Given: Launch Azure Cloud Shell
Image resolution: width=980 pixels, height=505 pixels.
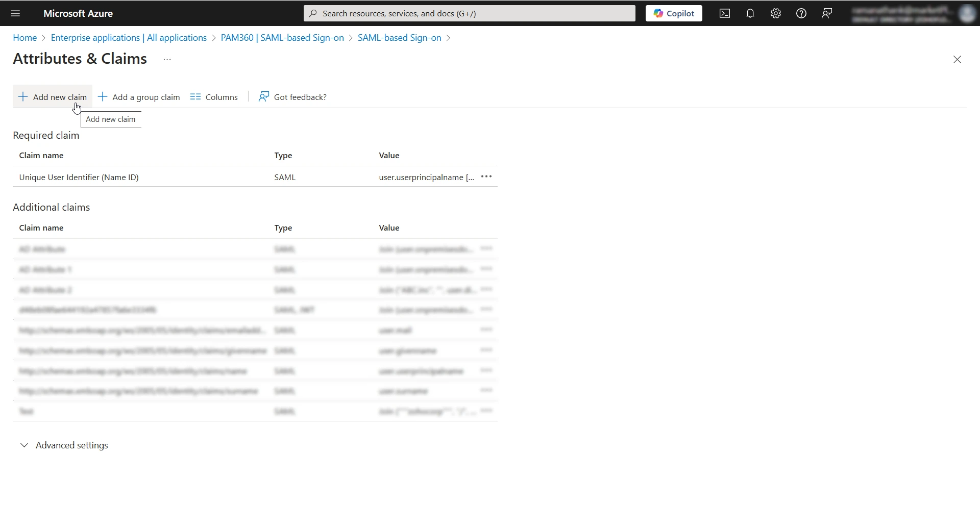Looking at the screenshot, I should tap(724, 13).
